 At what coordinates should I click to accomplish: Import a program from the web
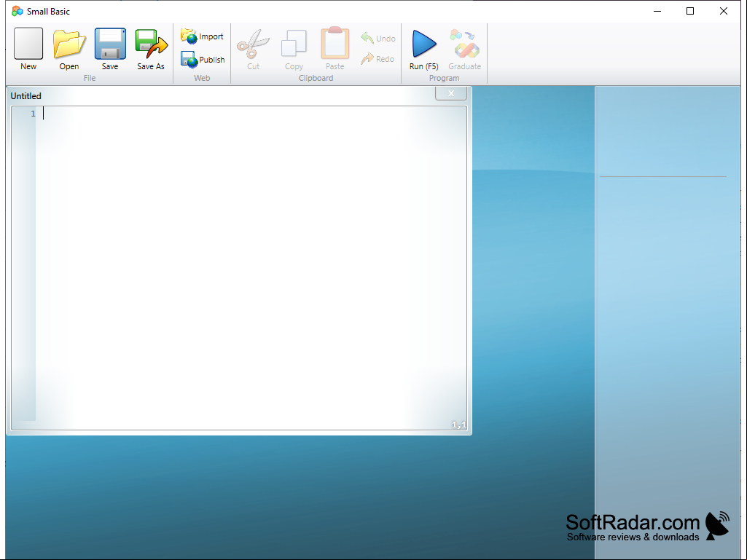202,36
